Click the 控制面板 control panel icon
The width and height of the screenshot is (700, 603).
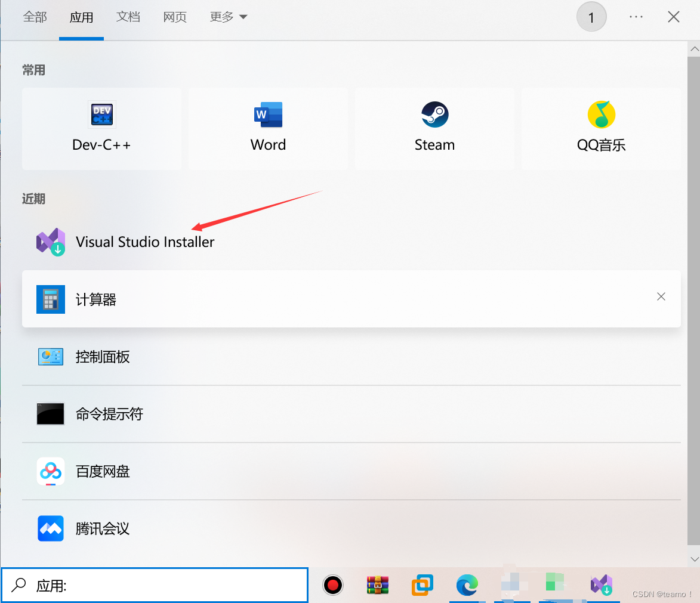(51, 357)
